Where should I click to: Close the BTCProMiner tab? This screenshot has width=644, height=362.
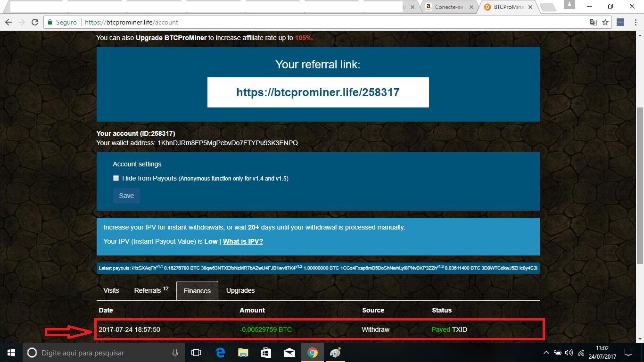pyautogui.click(x=530, y=7)
